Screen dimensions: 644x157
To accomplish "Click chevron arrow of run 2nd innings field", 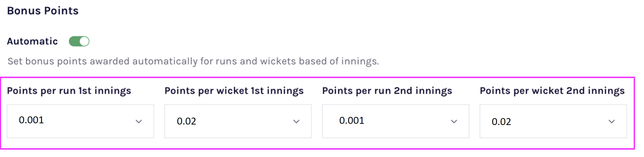I will coord(454,122).
